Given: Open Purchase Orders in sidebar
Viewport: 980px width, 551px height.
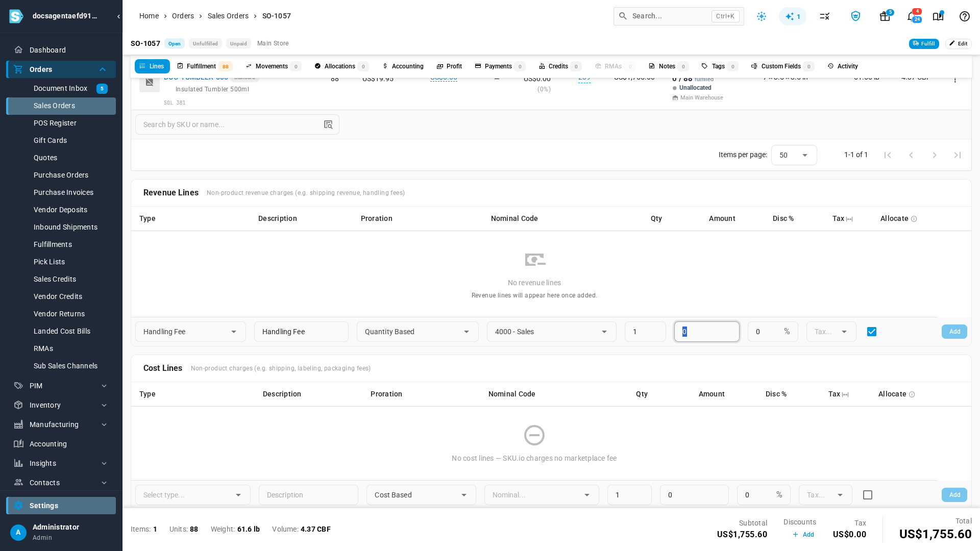Looking at the screenshot, I should pyautogui.click(x=61, y=175).
